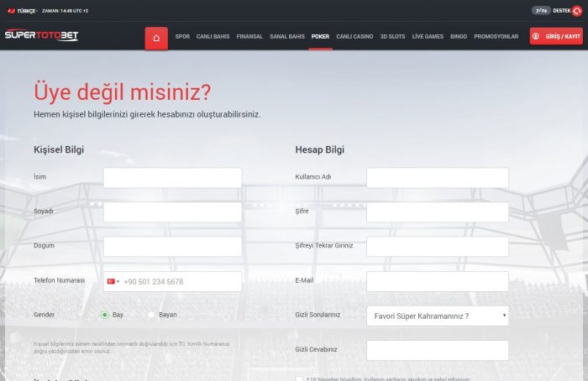This screenshot has width=588, height=381.
Task: Select the Bayan gender radio button
Action: pyautogui.click(x=151, y=315)
